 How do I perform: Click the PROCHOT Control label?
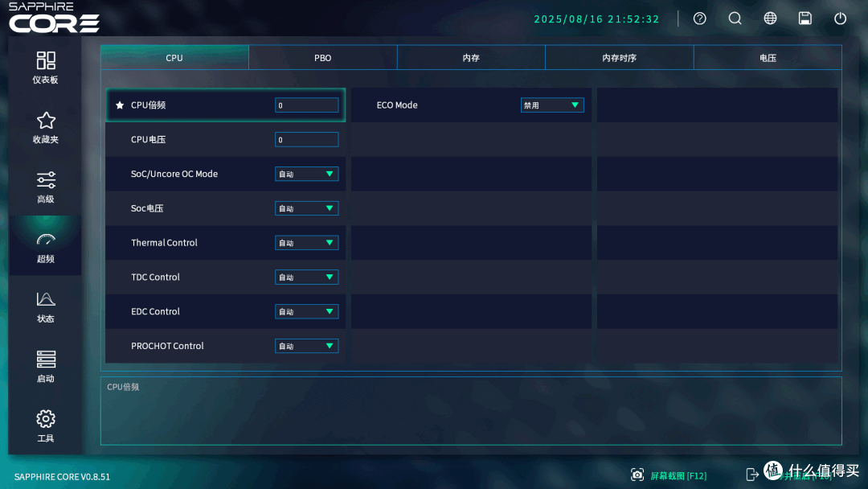[x=167, y=346]
